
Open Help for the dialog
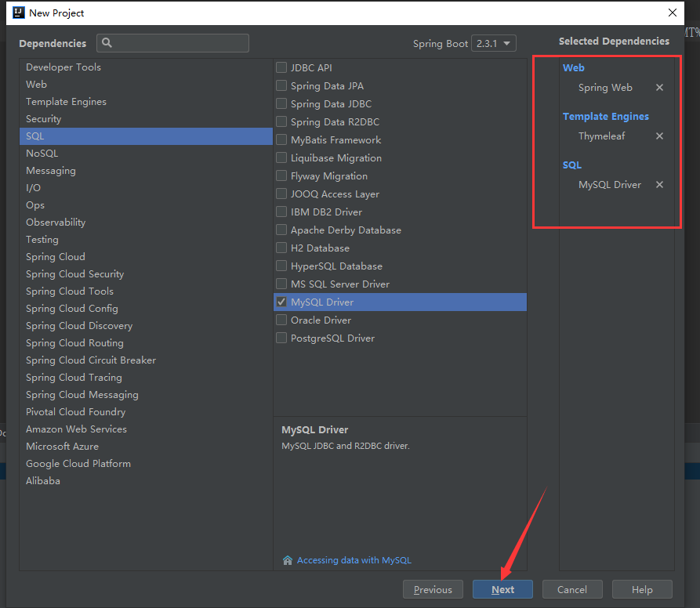tap(642, 589)
